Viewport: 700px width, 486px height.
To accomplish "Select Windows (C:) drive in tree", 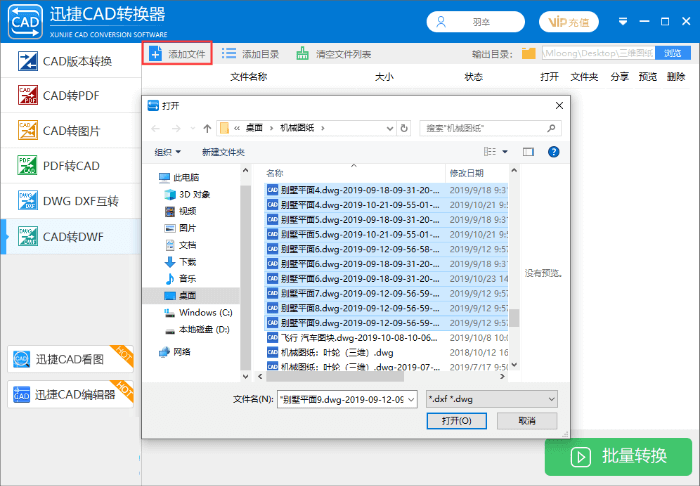I will click(x=198, y=312).
